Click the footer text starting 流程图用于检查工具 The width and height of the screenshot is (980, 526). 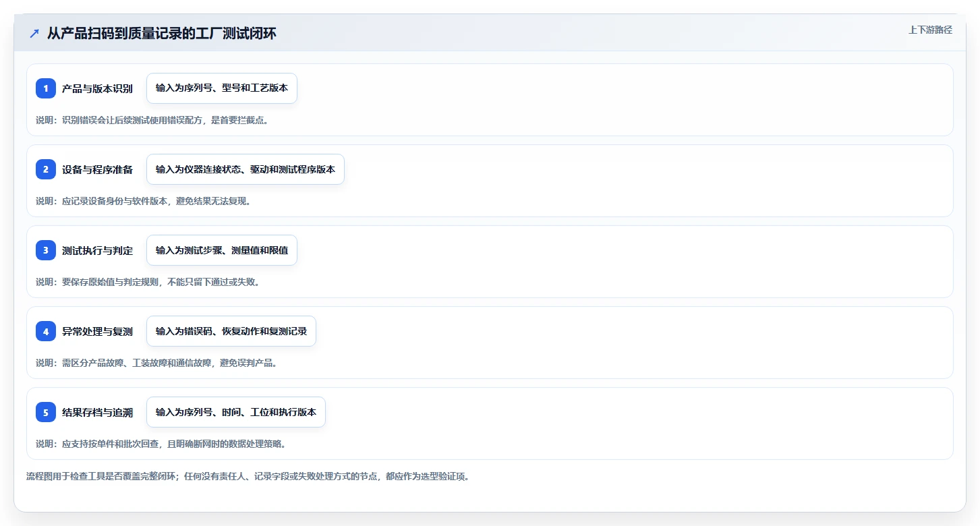[x=247, y=476]
